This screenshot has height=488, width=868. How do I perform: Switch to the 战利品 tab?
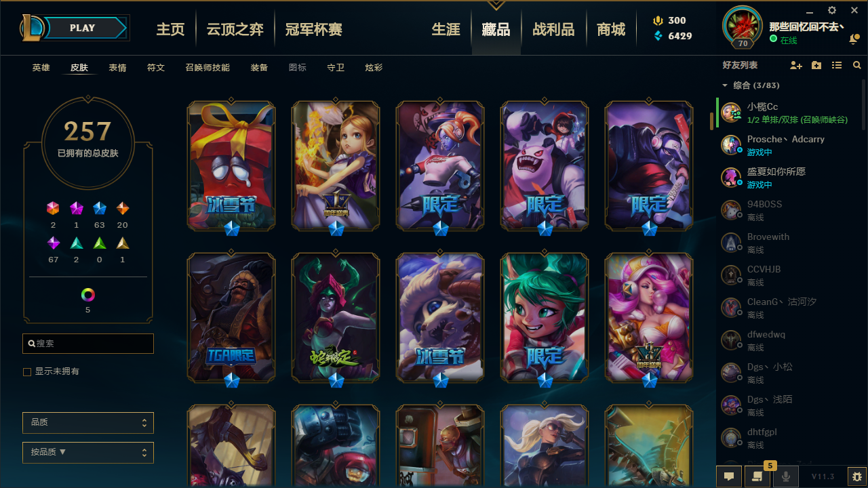pyautogui.click(x=553, y=29)
